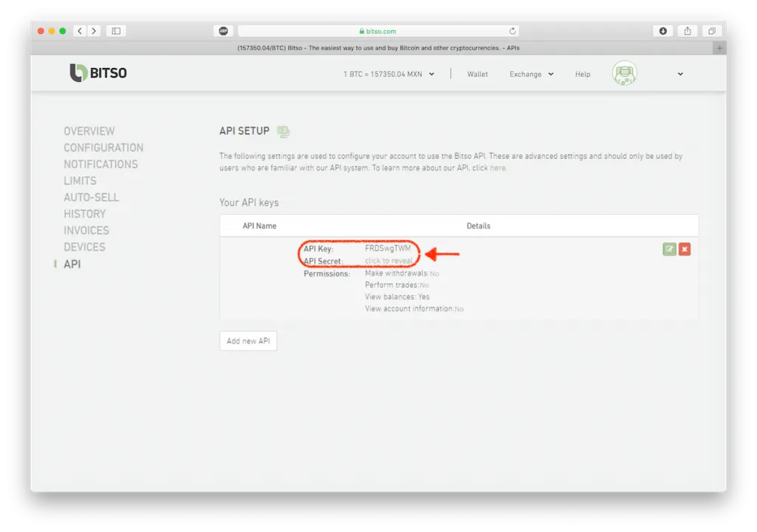Click the bitso.com address bar
757x532 pixels.
(x=378, y=31)
